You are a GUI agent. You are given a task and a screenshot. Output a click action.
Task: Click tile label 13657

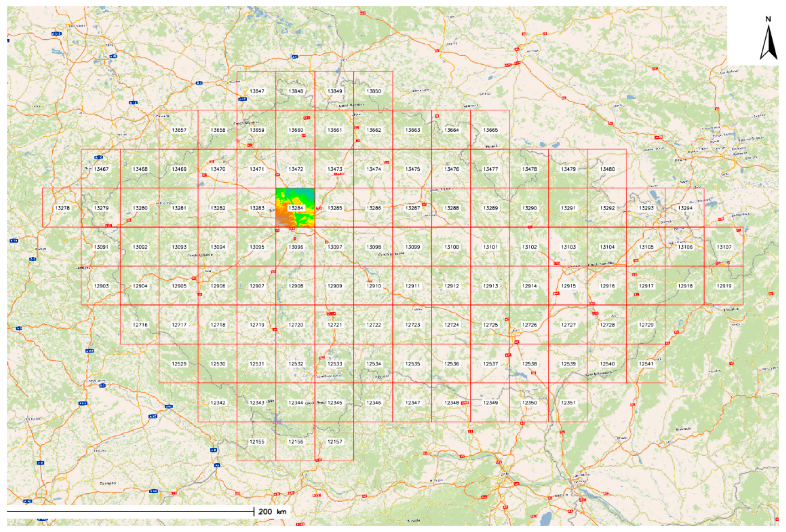point(179,130)
